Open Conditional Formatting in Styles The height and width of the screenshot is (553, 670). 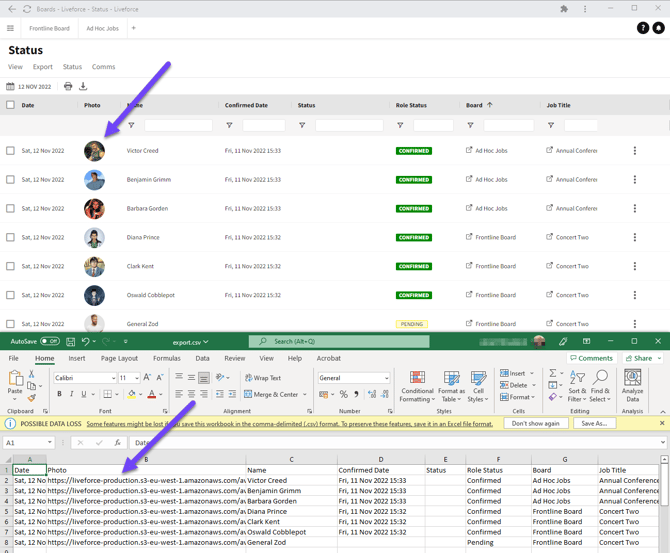[x=417, y=386]
